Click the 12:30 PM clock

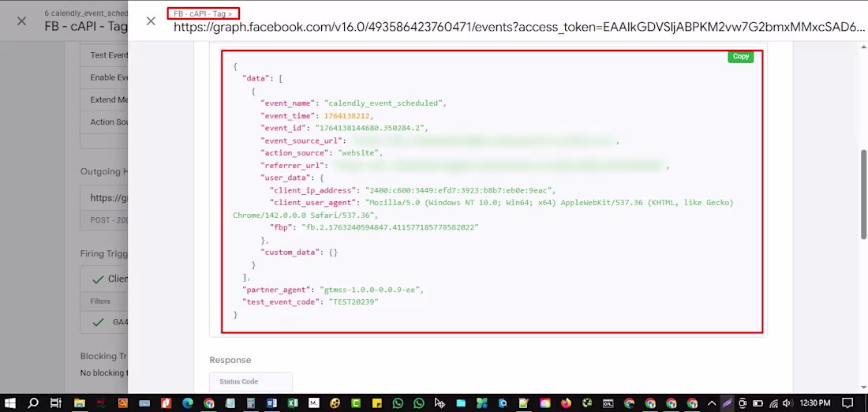tap(815, 403)
